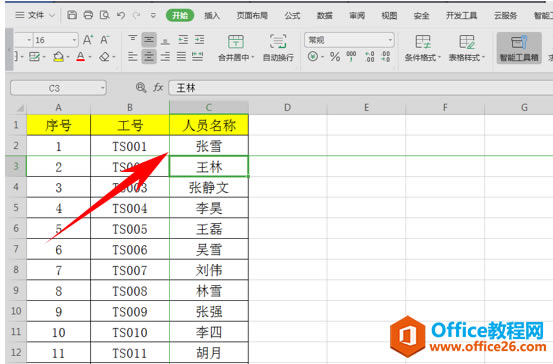Open the 视图 tab
The image size is (553, 364).
point(389,15)
